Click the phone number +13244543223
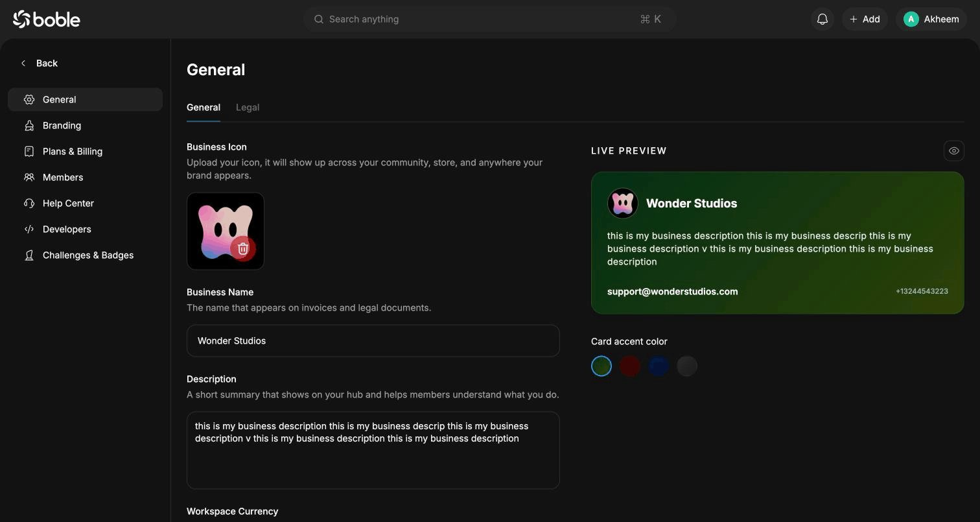Viewport: 980px width, 522px height. pos(922,292)
